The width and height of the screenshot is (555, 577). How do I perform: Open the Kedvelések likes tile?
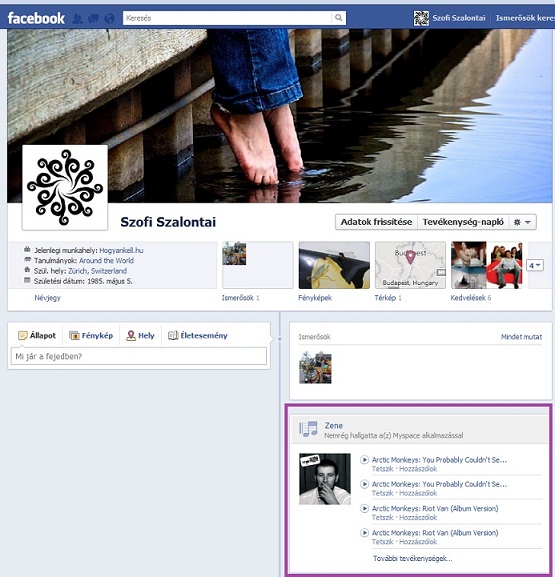(x=487, y=265)
